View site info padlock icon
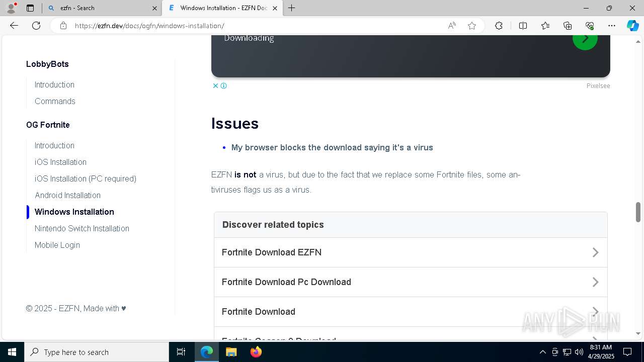This screenshot has width=644, height=362. (x=63, y=26)
